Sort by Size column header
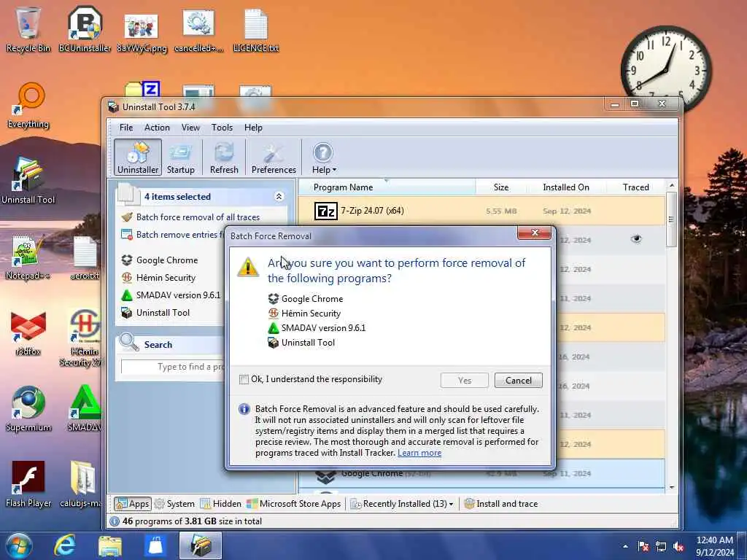Image resolution: width=747 pixels, height=560 pixels. (500, 187)
